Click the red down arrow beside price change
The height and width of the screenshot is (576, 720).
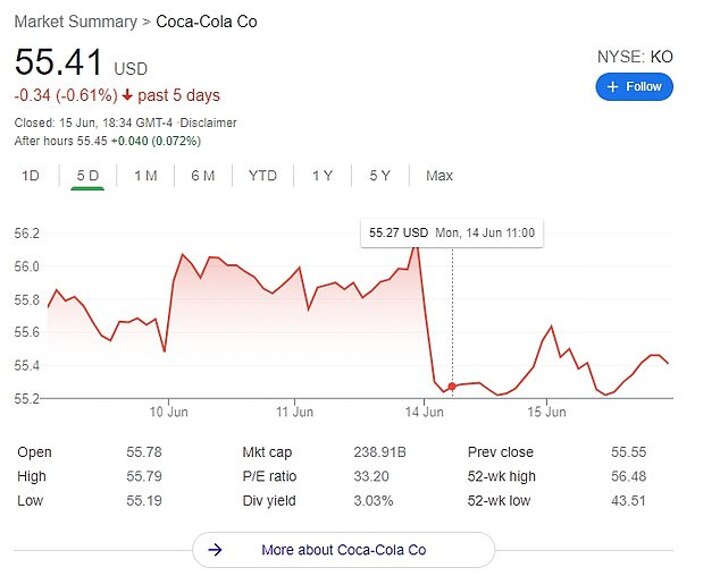pos(128,96)
